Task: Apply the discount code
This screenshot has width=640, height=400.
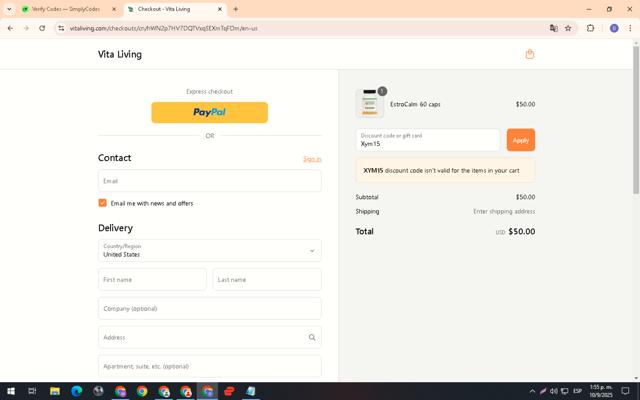Action: coord(521,140)
